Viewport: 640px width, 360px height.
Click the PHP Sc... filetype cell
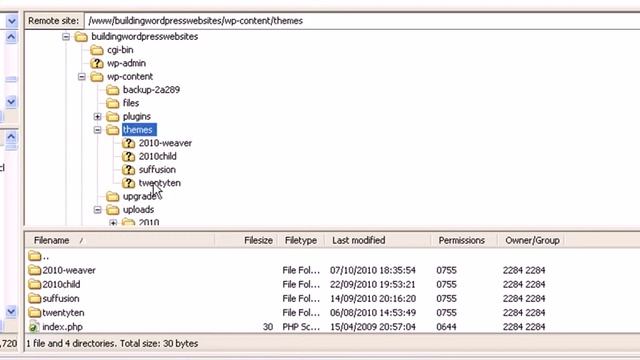coord(301,327)
